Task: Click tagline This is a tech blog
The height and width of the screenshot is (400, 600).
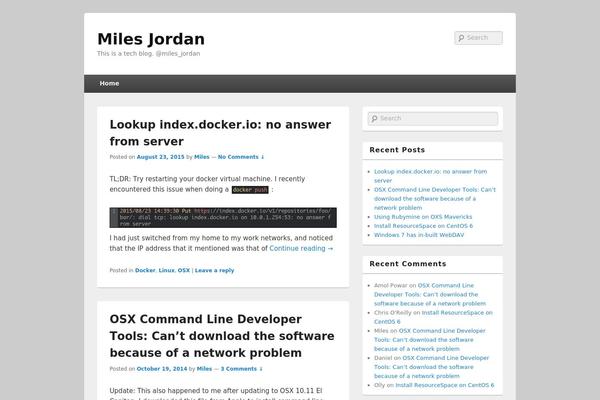Action: click(148, 54)
